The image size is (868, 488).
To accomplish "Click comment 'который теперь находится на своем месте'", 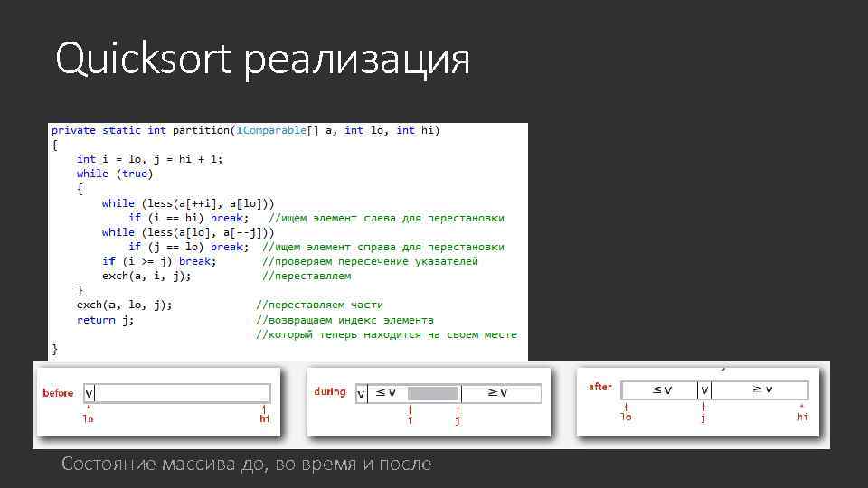I will point(386,334).
